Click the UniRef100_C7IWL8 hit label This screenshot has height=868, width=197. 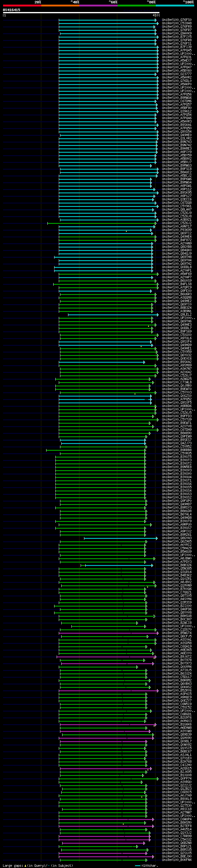(x=177, y=382)
